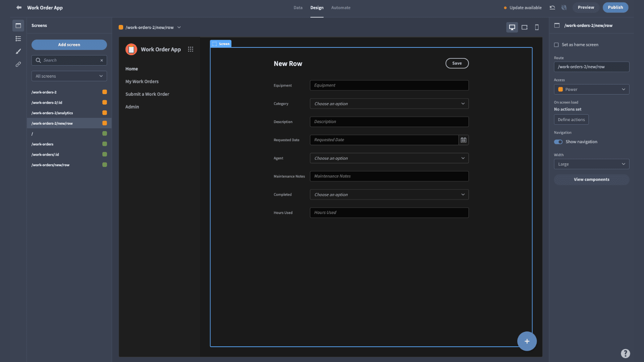Screen dimensions: 644x362
Task: Clear the screen search with X icon
Action: click(102, 60)
